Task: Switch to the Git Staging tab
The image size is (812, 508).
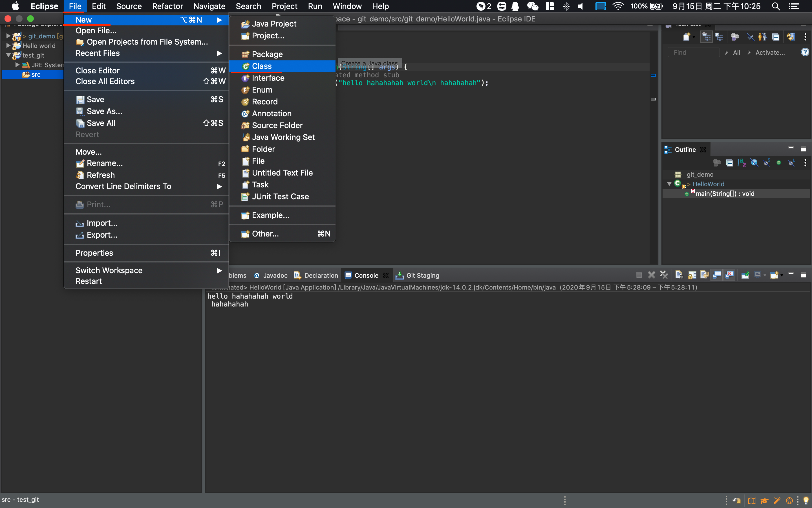Action: pos(417,275)
